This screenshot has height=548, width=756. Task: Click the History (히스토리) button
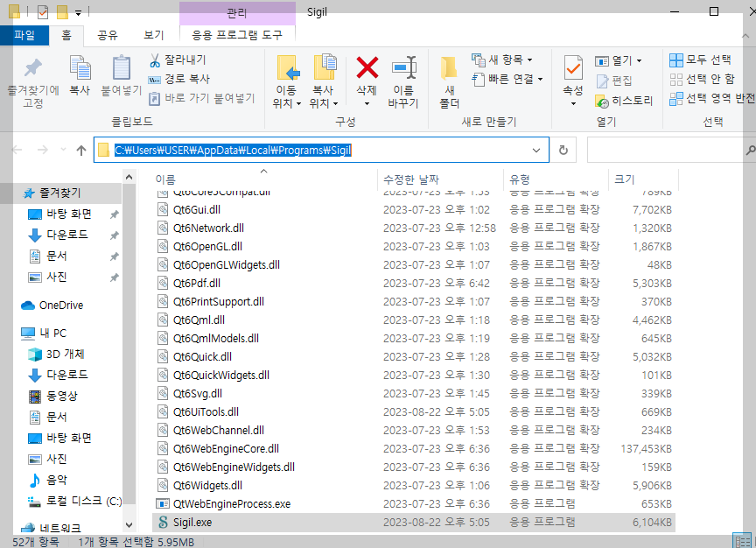[x=624, y=101]
